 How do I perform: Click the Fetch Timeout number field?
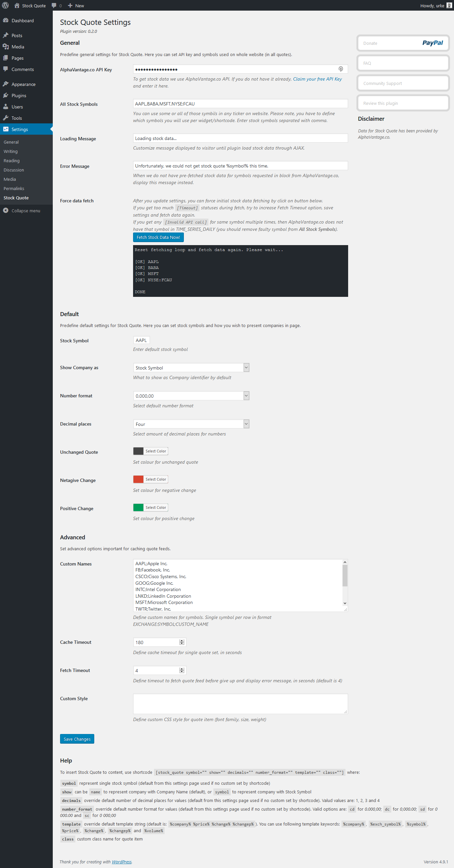click(x=159, y=671)
